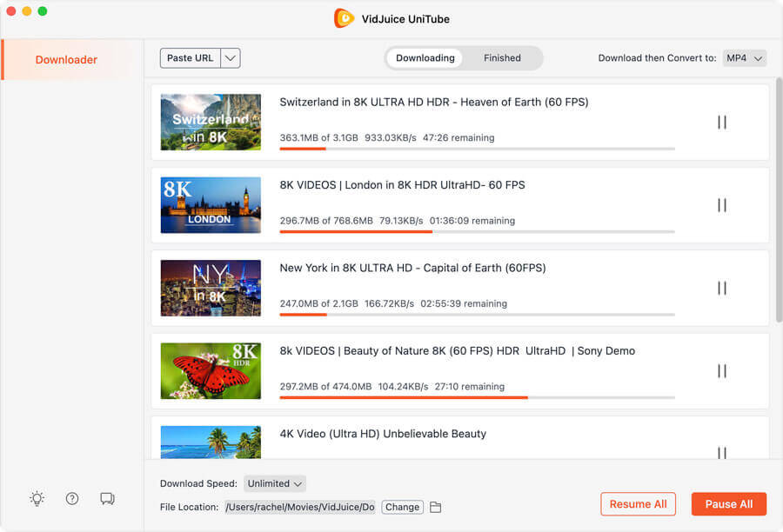
Task: Pause the Switzerland in 8K download
Action: 721,123
